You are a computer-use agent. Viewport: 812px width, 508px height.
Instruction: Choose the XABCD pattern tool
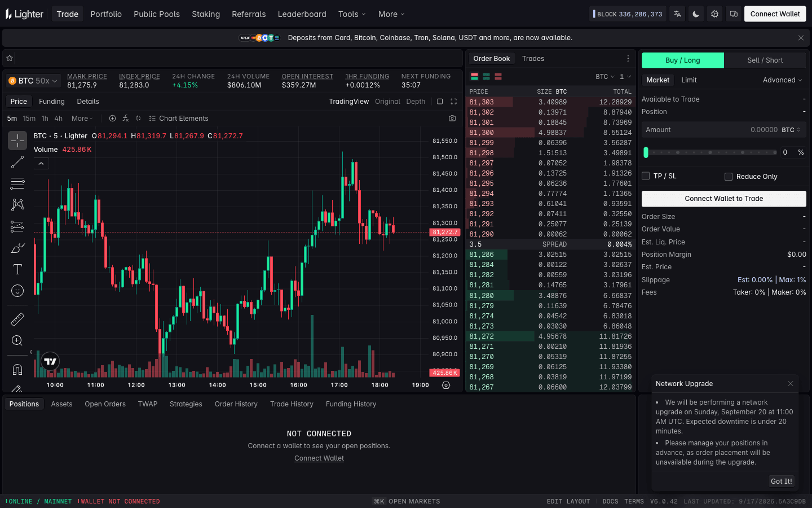[x=17, y=205]
